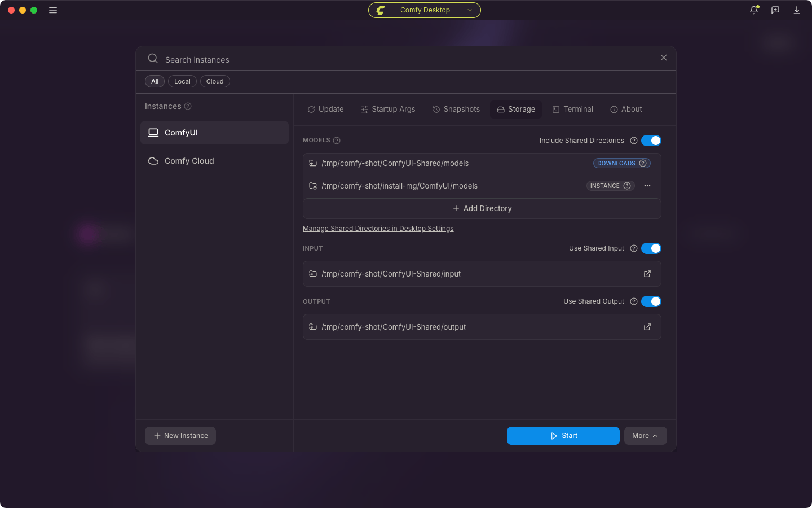Click the ComfyUI-Shared/models path
The image size is (812, 508).
(395, 163)
